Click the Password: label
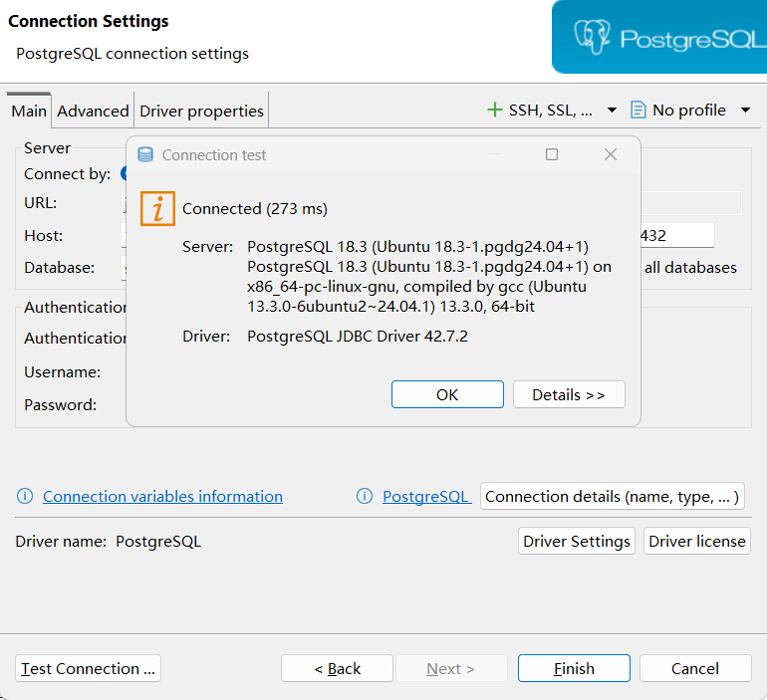The image size is (767, 700). pyautogui.click(x=60, y=404)
